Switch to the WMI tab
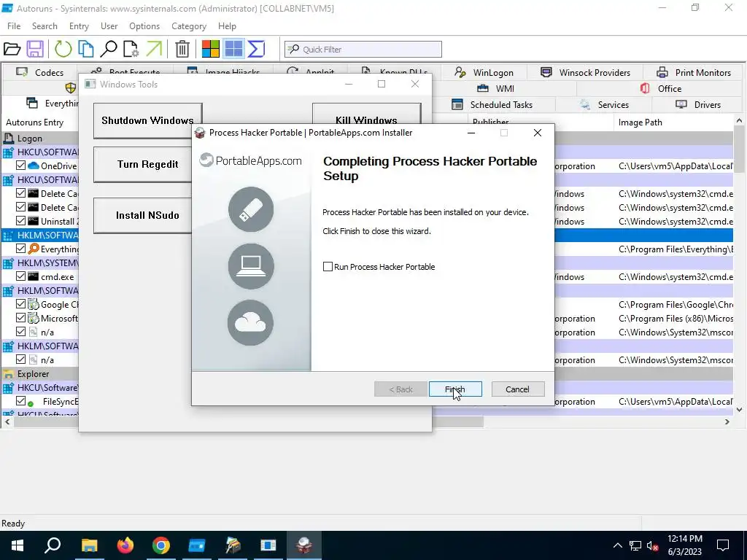This screenshot has height=560, width=747. (x=495, y=88)
